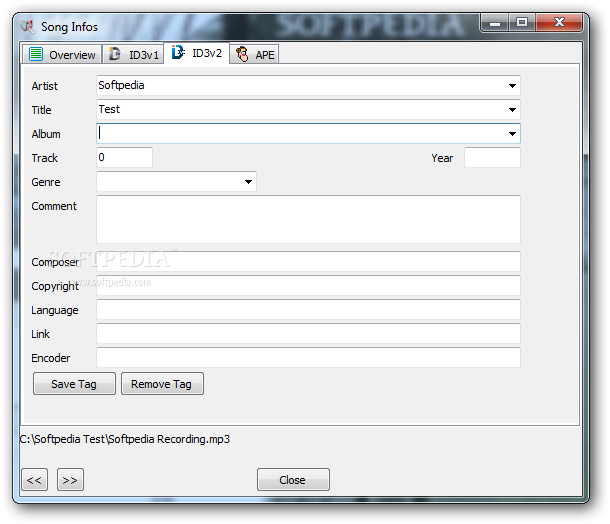Click inside the Comment text area
The height and width of the screenshot is (524, 610).
coord(308,219)
